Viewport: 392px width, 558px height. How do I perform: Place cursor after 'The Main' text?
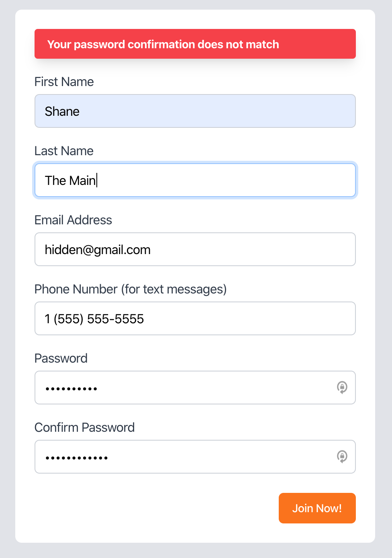97,181
